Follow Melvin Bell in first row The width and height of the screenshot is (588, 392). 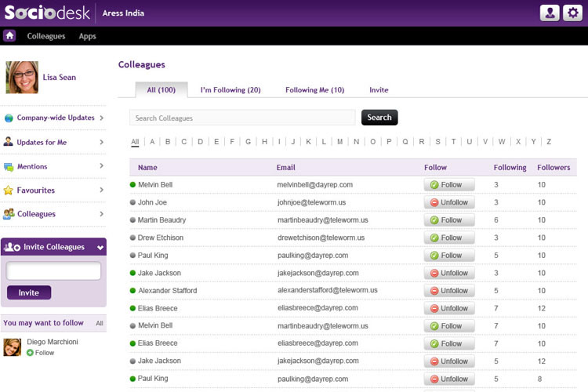(x=449, y=185)
